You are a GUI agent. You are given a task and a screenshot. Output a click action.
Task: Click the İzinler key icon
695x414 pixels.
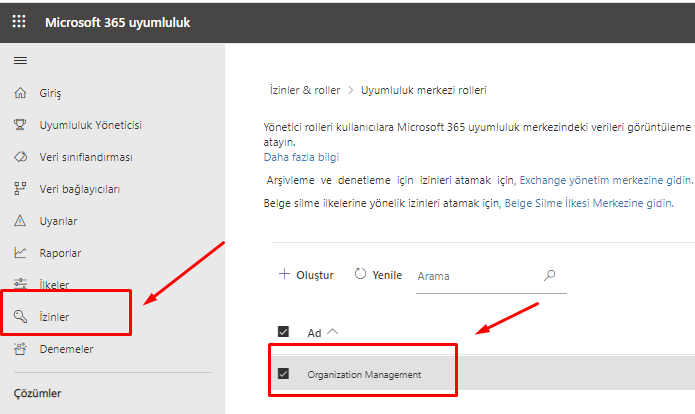20,316
